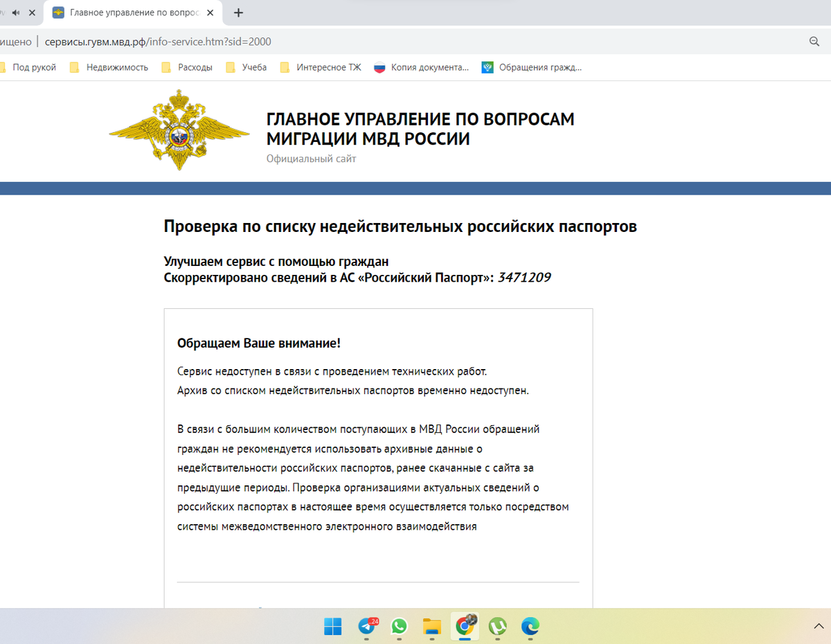831x644 pixels.
Task: Open Telegram from the taskbar
Action: click(x=366, y=627)
